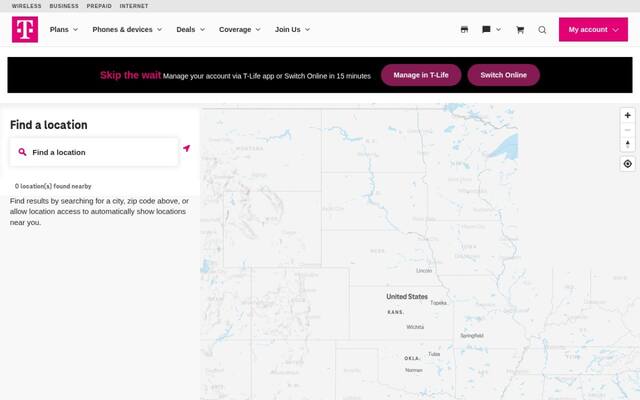Image resolution: width=640 pixels, height=400 pixels.
Task: Focus the Find a location search field
Action: [94, 152]
